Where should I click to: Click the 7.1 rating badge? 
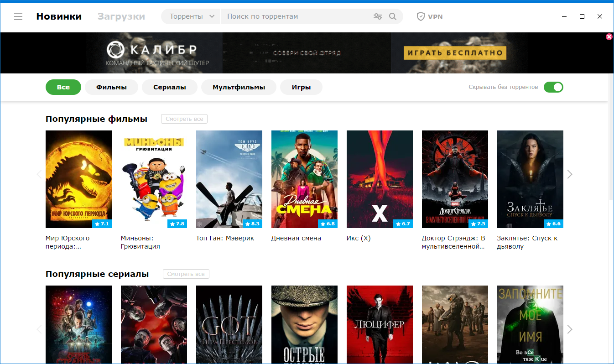point(102,224)
